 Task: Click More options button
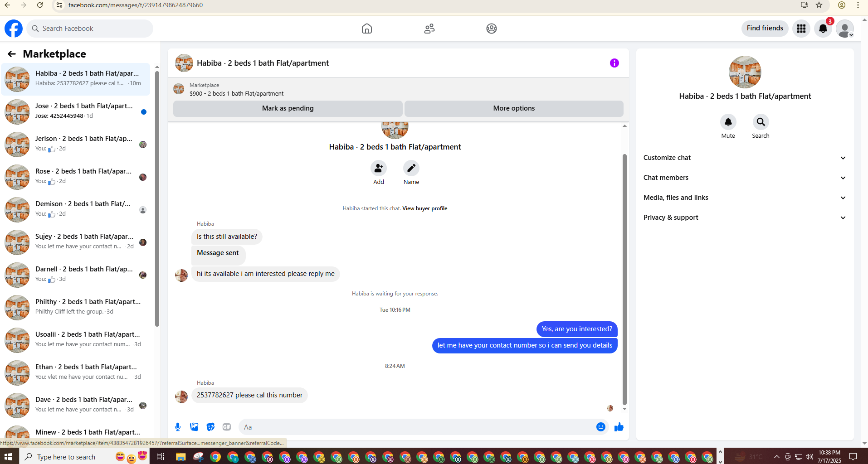click(514, 108)
